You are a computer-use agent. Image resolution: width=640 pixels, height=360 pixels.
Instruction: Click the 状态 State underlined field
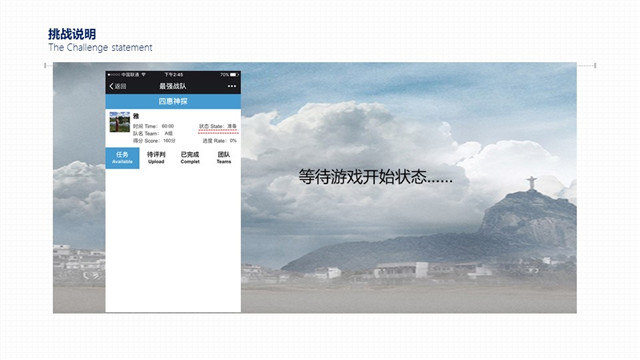[218, 127]
